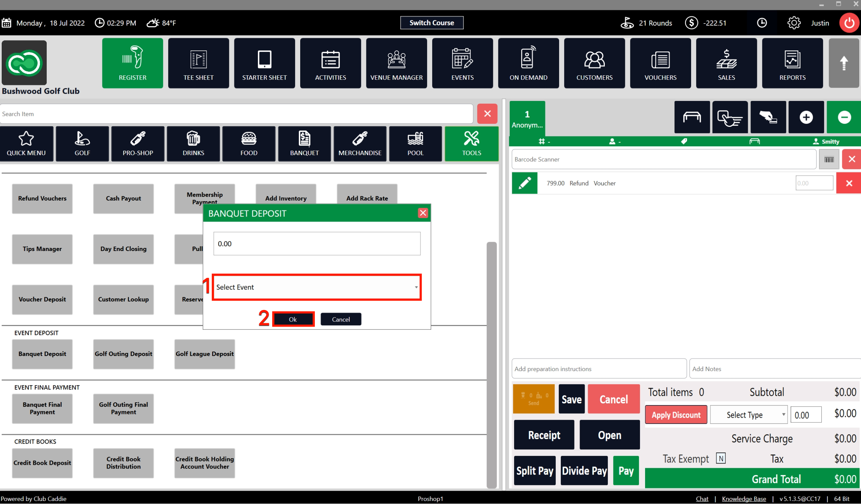The height and width of the screenshot is (504, 861).
Task: Click the banquet deposit amount field
Action: click(x=317, y=244)
